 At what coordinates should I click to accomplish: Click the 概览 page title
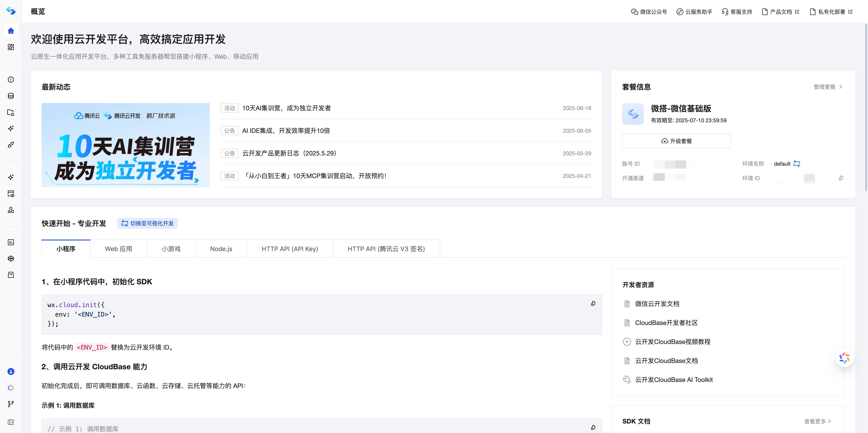(x=38, y=12)
